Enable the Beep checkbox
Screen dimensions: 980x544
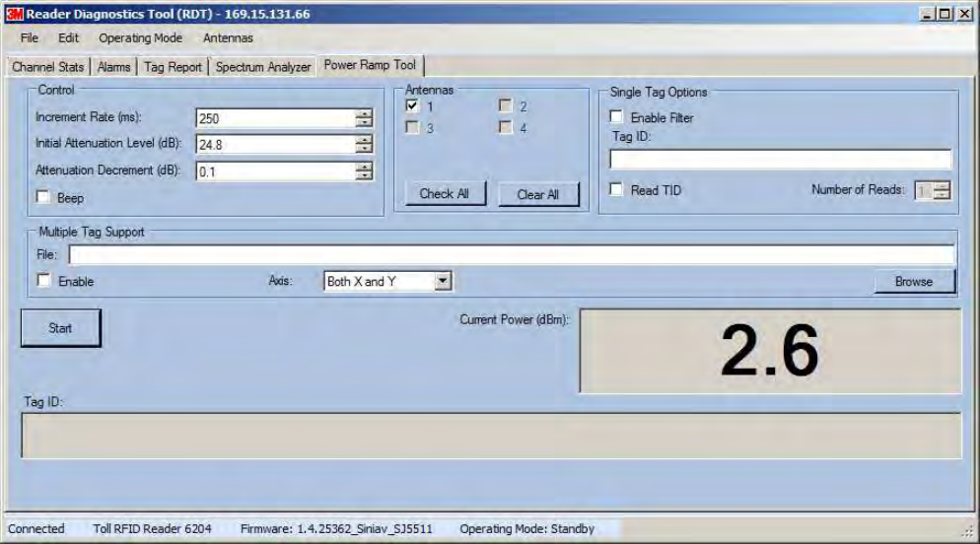tap(43, 197)
